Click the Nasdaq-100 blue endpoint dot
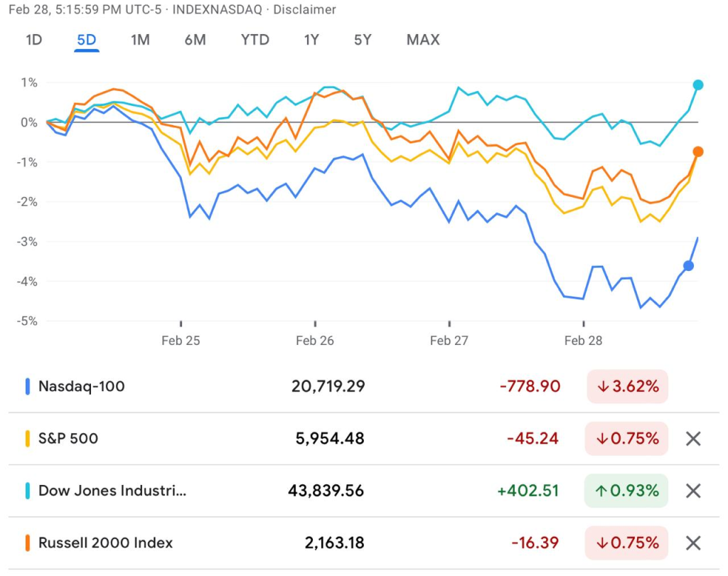Viewport: 728px width, 576px height. 688,266
